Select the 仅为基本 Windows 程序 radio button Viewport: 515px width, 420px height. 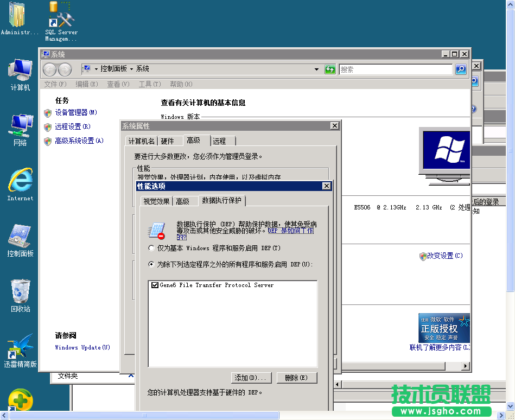click(x=150, y=248)
